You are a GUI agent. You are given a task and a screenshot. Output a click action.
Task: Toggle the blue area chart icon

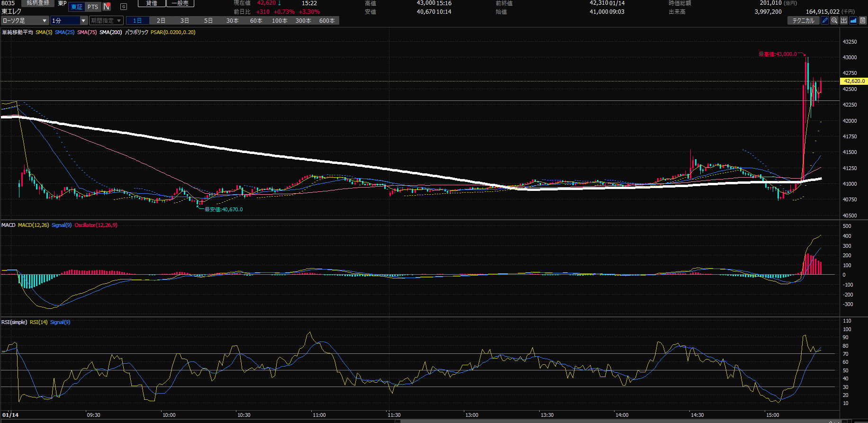point(853,20)
